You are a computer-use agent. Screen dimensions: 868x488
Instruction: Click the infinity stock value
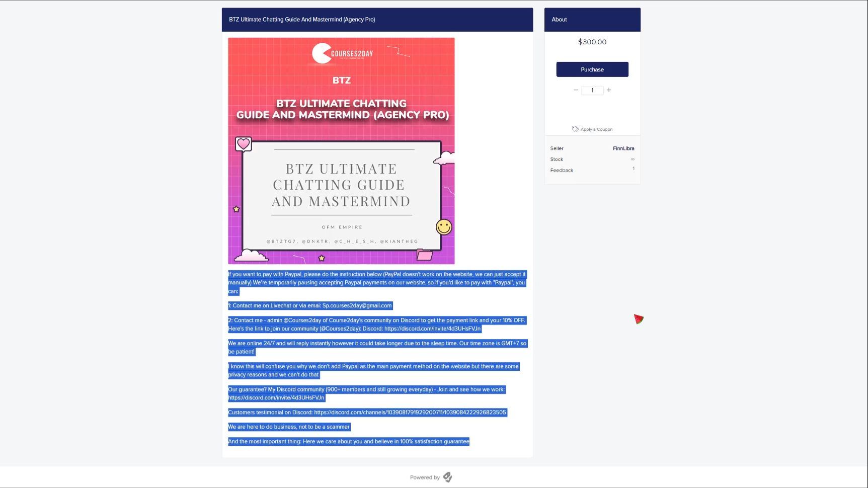[x=633, y=159]
